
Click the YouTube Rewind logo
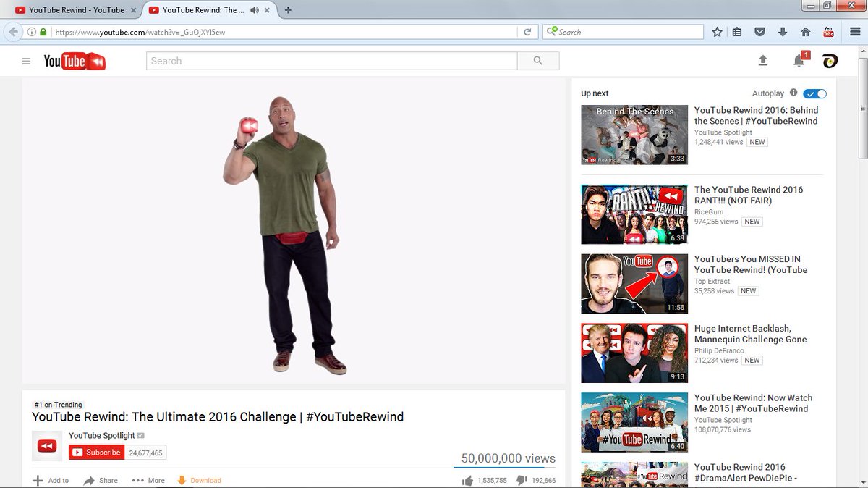(x=75, y=62)
